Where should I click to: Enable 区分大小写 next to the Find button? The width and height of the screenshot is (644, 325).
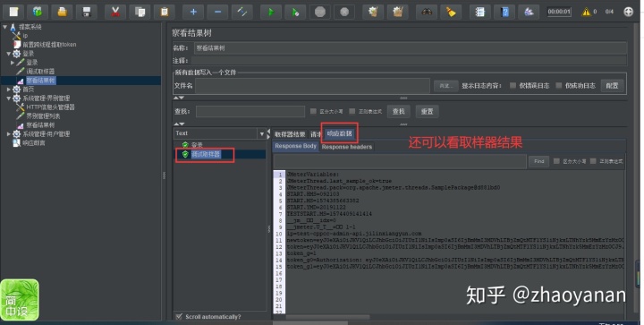click(x=556, y=161)
